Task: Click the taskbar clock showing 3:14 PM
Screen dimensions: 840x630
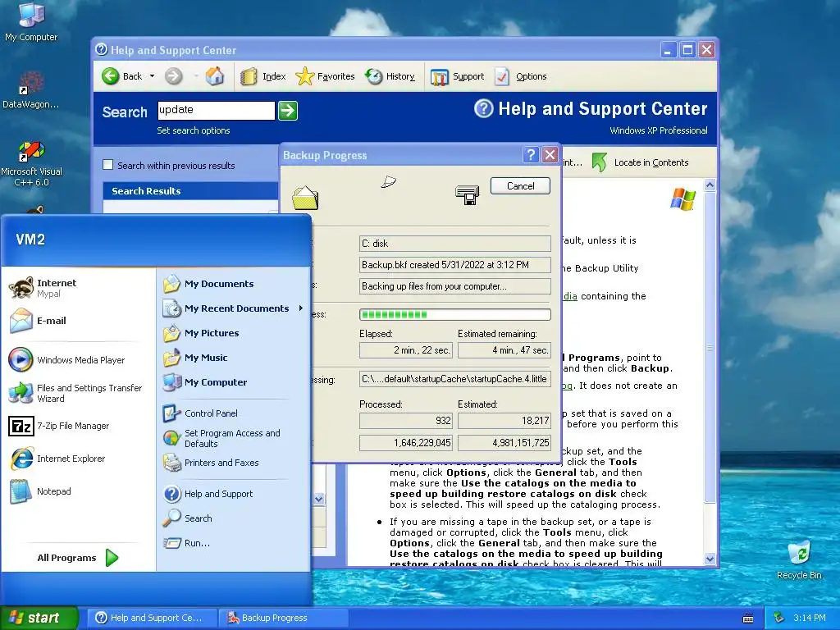Action: click(809, 618)
